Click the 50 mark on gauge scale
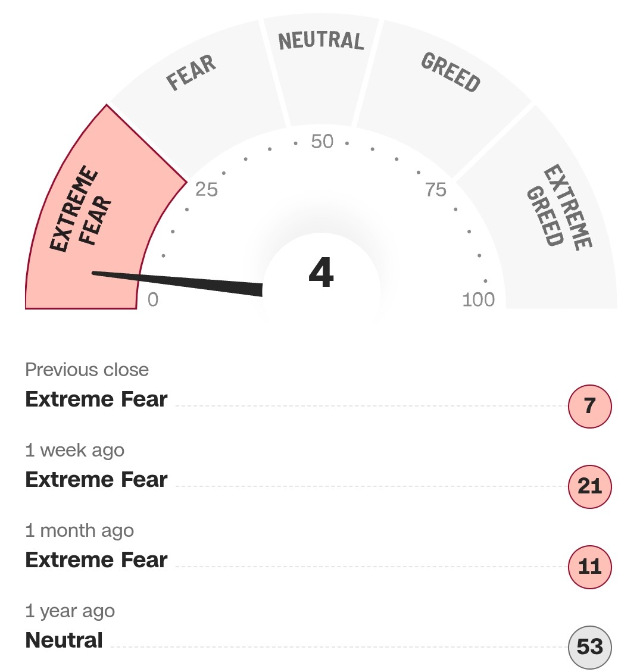 pos(322,142)
